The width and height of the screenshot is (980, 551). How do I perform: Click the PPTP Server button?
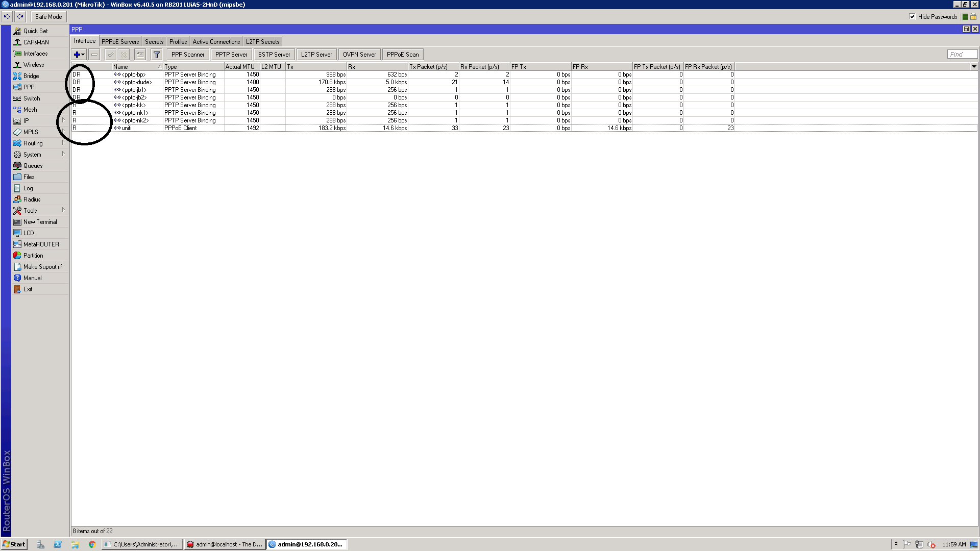[x=231, y=55]
